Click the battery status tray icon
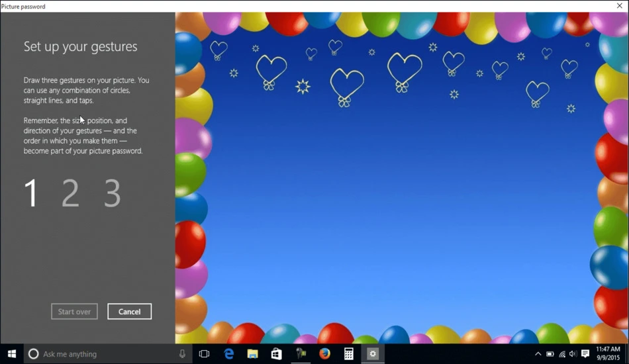 point(550,354)
